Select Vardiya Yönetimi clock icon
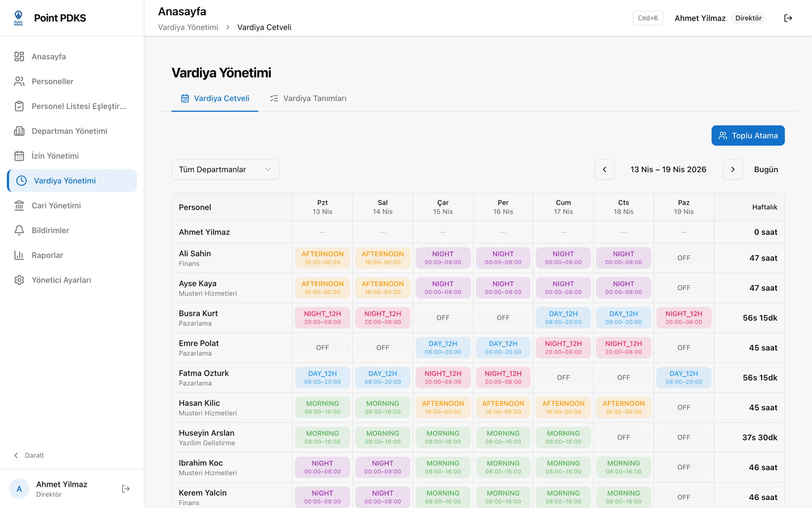The height and width of the screenshot is (508, 812). tap(21, 181)
